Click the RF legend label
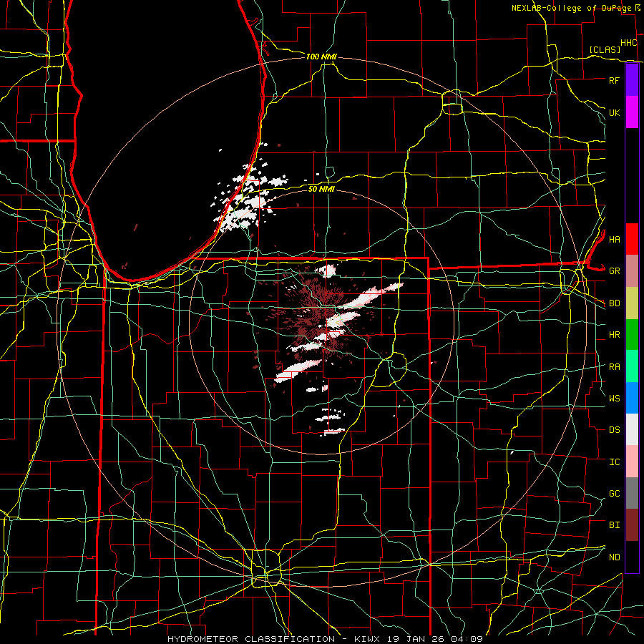Viewport: 644px width, 644px height. point(614,80)
